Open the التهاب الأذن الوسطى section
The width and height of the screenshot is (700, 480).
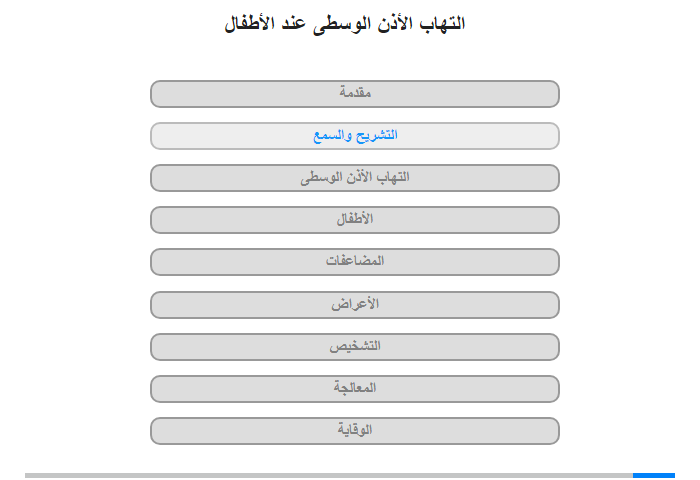[x=355, y=178]
